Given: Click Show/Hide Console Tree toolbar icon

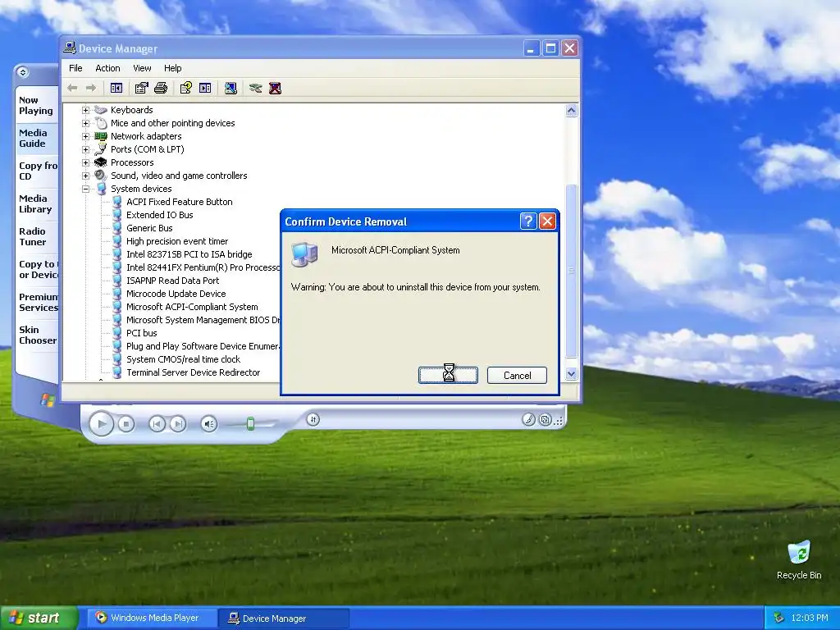Looking at the screenshot, I should pos(116,88).
